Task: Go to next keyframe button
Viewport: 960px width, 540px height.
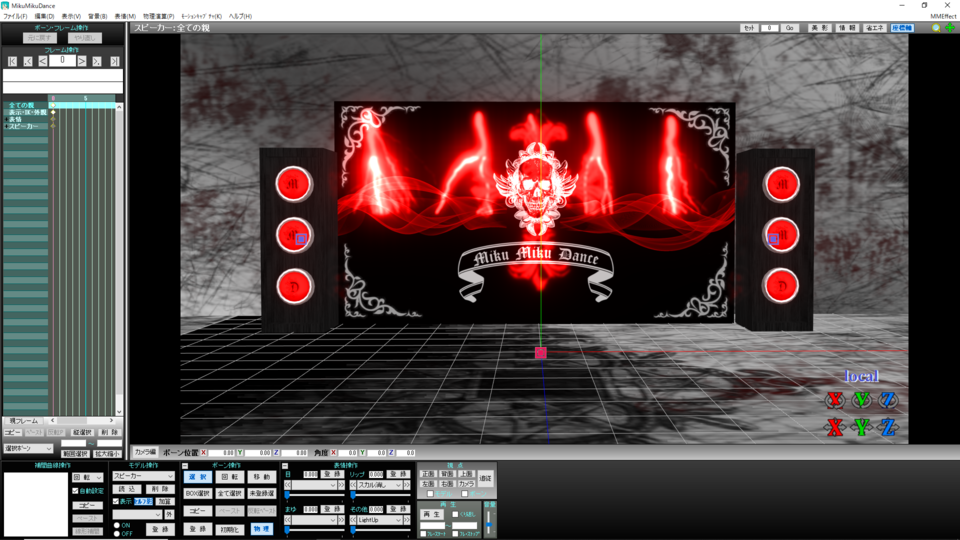Action: point(97,61)
